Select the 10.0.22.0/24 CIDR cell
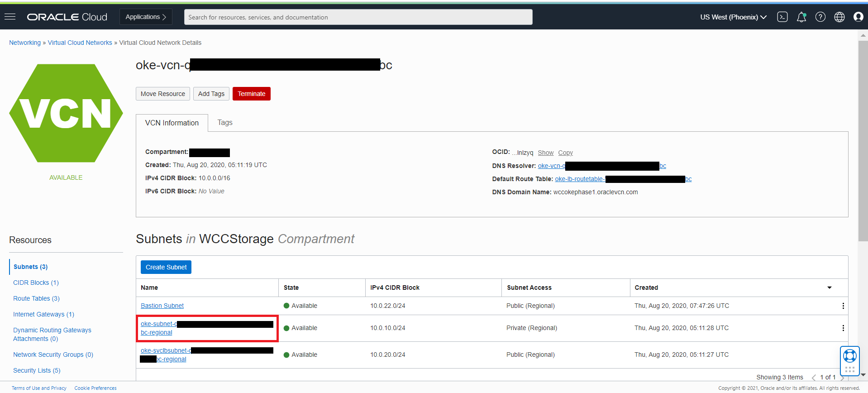The width and height of the screenshot is (868, 393). coord(388,306)
